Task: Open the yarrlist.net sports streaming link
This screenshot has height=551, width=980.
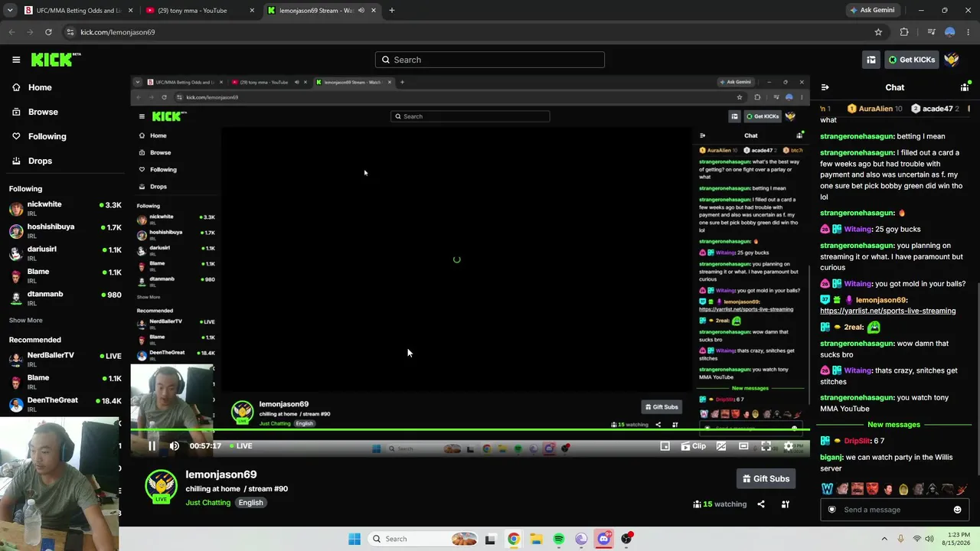Action: tap(887, 311)
